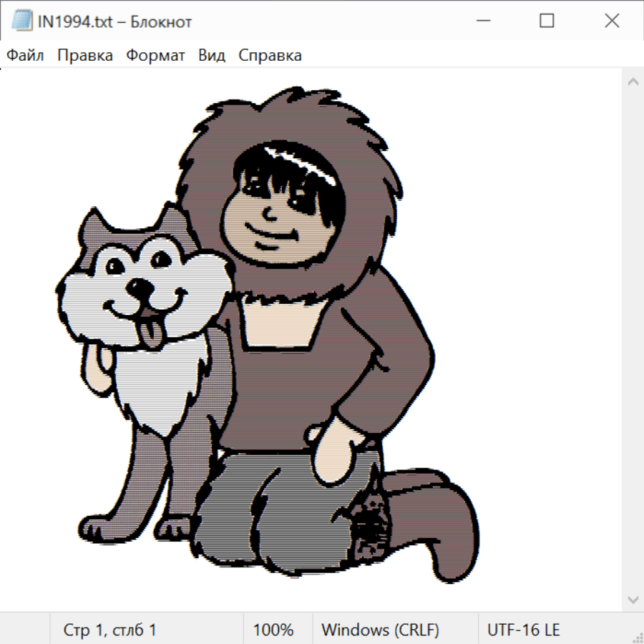Open the Вид menu
Viewport: 644px width, 644px height.
(x=212, y=56)
